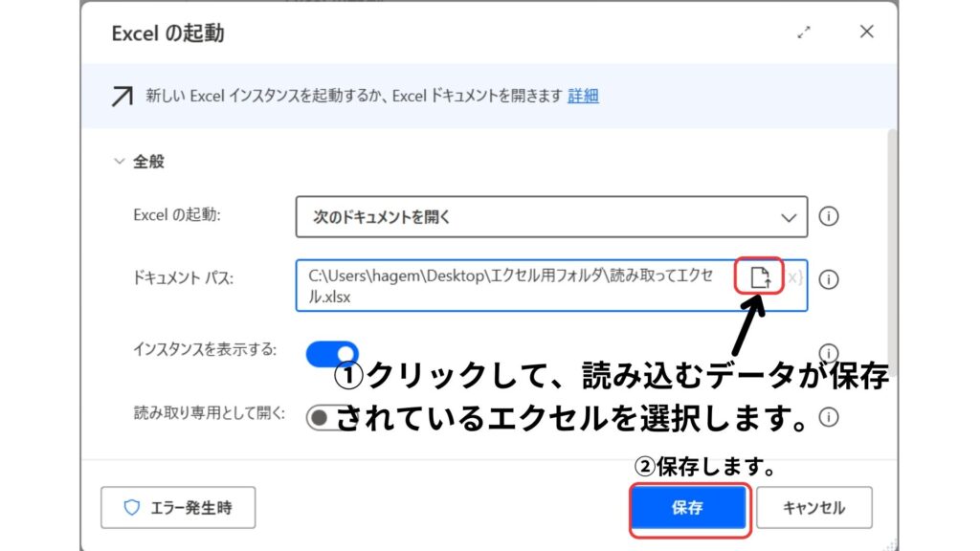Open info tooltip for Excel の起動 dropdown
The width and height of the screenshot is (980, 551).
[829, 217]
